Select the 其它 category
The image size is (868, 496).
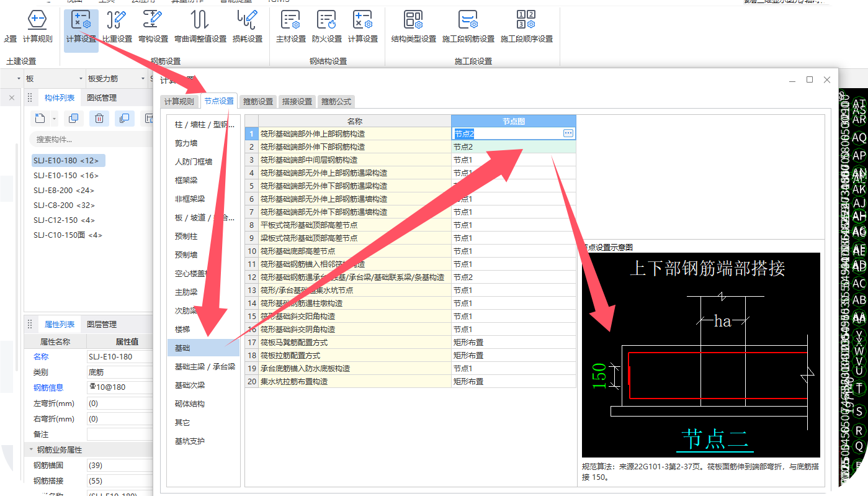click(203, 423)
